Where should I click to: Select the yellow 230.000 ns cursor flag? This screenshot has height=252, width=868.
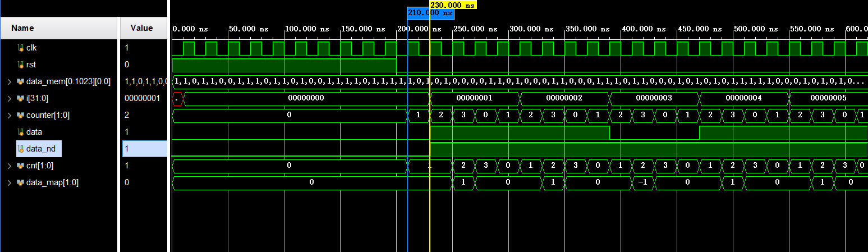pos(452,4)
